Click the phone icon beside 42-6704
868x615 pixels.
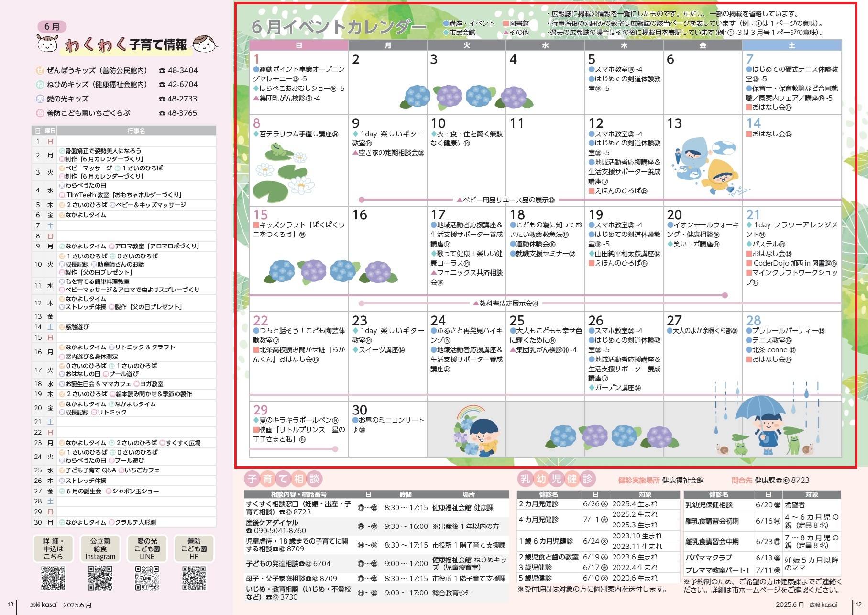[162, 85]
